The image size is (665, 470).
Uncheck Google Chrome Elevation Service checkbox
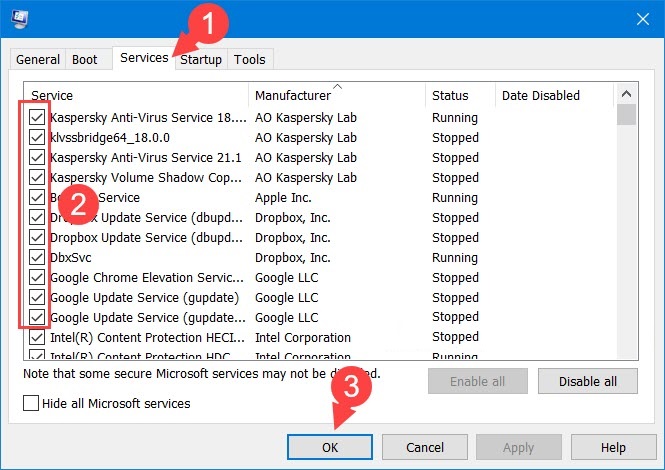click(x=37, y=277)
